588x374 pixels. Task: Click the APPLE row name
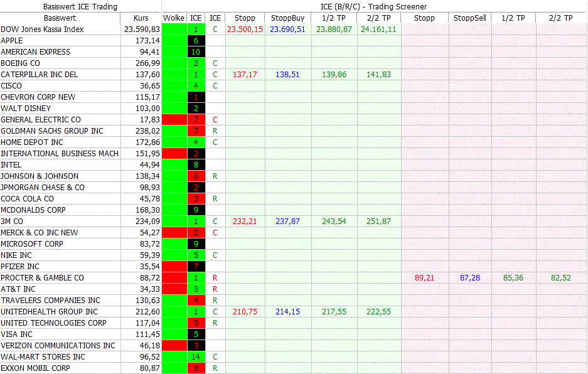12,41
